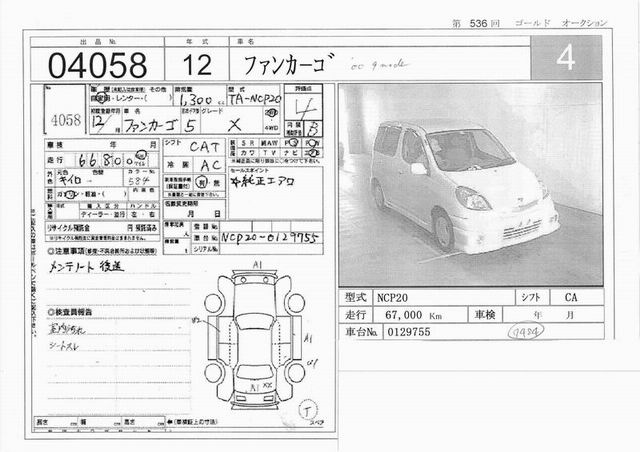Click the セールスポイント heading
The image size is (640, 452).
coord(249,170)
